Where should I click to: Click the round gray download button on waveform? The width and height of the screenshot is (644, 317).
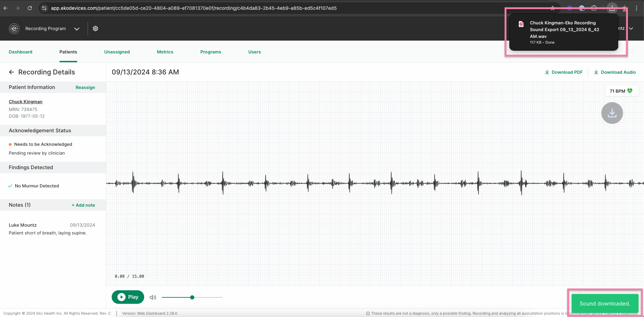612,113
